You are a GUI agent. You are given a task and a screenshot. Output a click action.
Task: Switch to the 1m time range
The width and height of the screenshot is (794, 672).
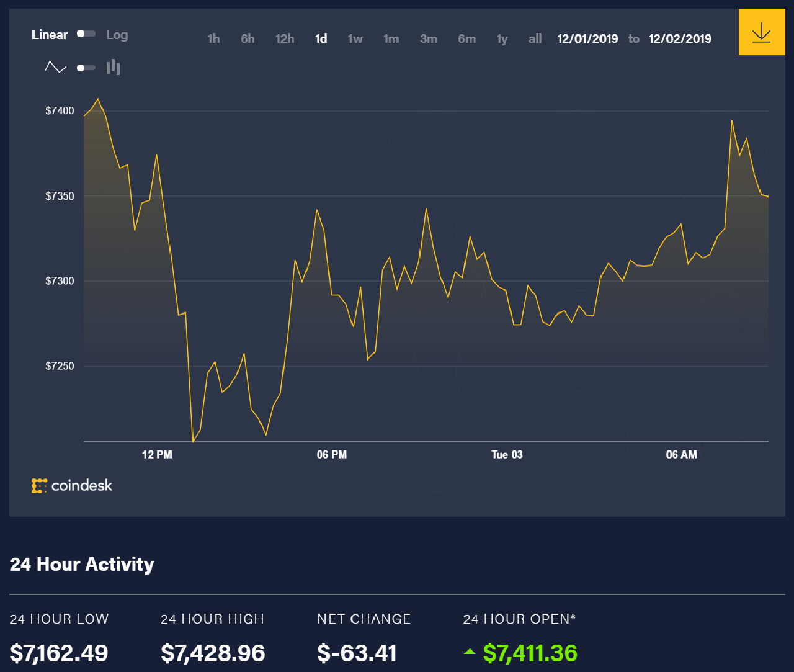[391, 38]
